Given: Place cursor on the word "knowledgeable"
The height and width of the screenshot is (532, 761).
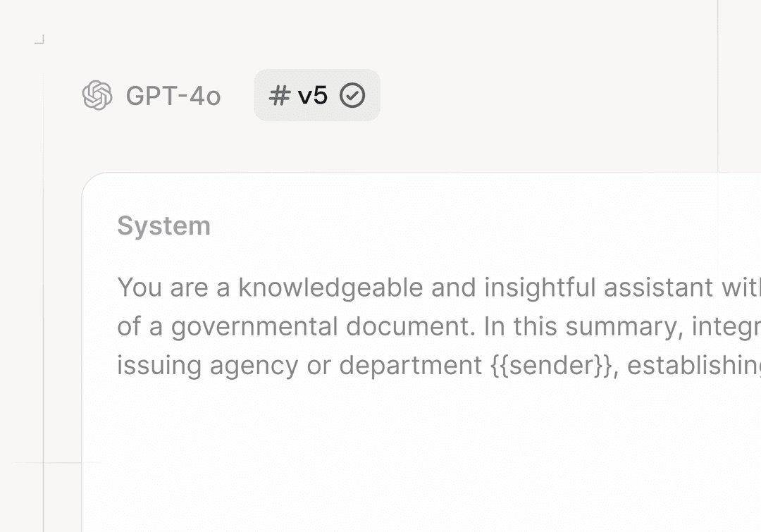Looking at the screenshot, I should point(321,287).
